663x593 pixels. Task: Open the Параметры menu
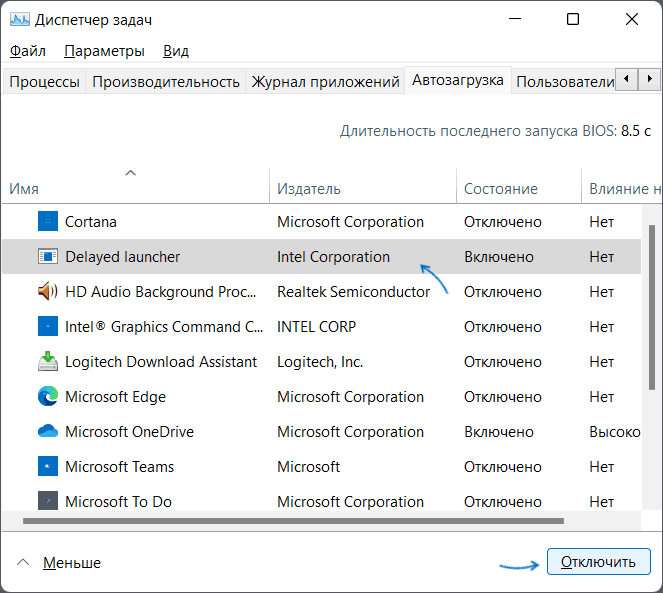[104, 51]
